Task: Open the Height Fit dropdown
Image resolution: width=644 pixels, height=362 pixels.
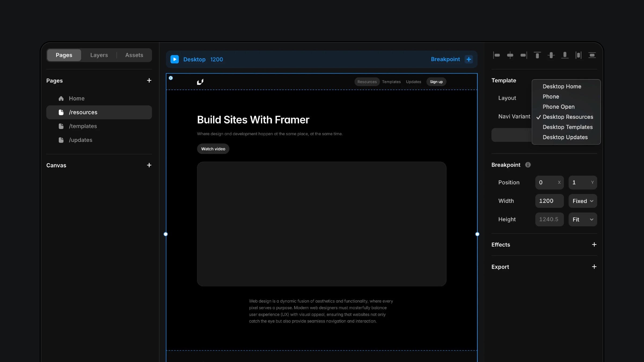Action: coord(583,219)
